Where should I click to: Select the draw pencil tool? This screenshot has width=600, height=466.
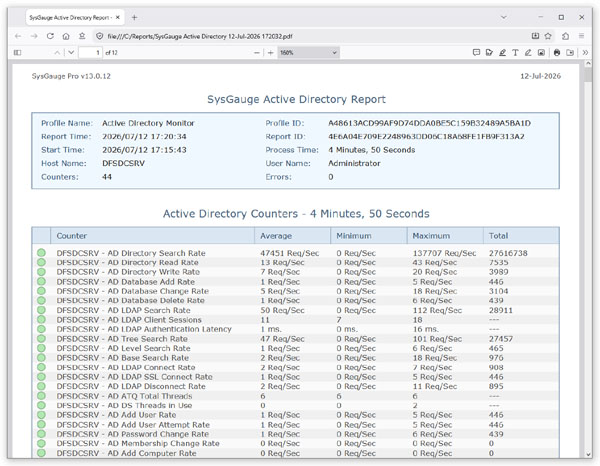[528, 52]
